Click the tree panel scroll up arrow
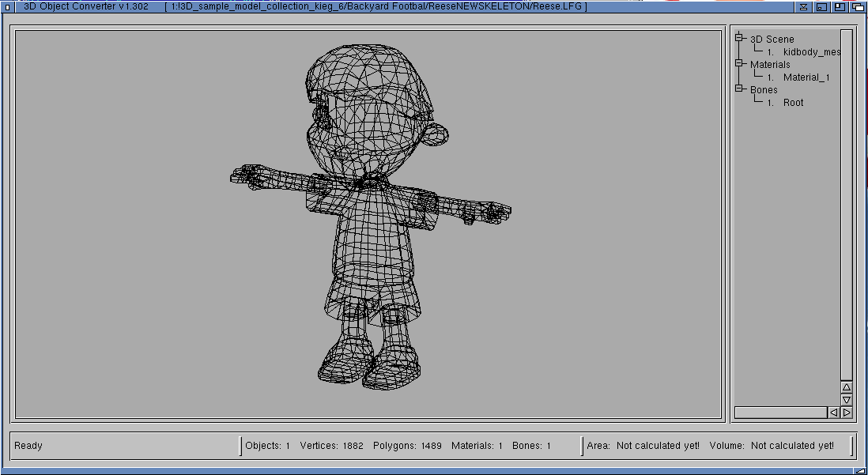This screenshot has width=868, height=475. point(847,387)
